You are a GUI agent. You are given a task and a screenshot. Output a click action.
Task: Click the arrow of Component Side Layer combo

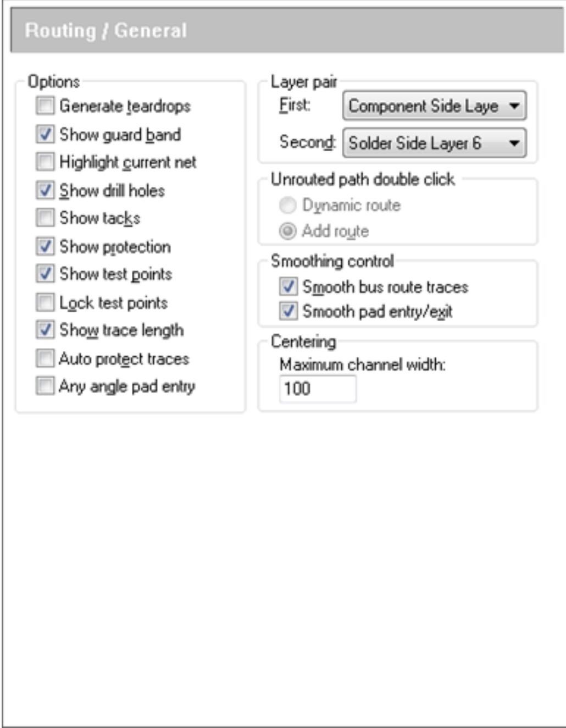(x=514, y=106)
